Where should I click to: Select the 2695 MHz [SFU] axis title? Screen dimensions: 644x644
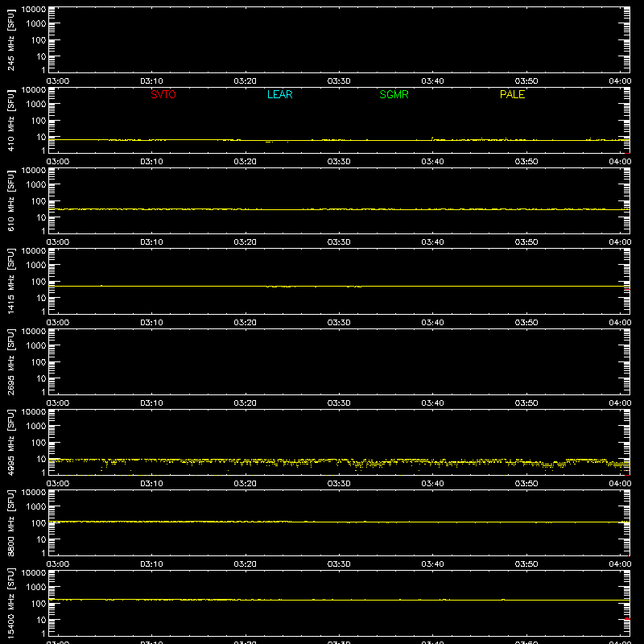point(11,361)
